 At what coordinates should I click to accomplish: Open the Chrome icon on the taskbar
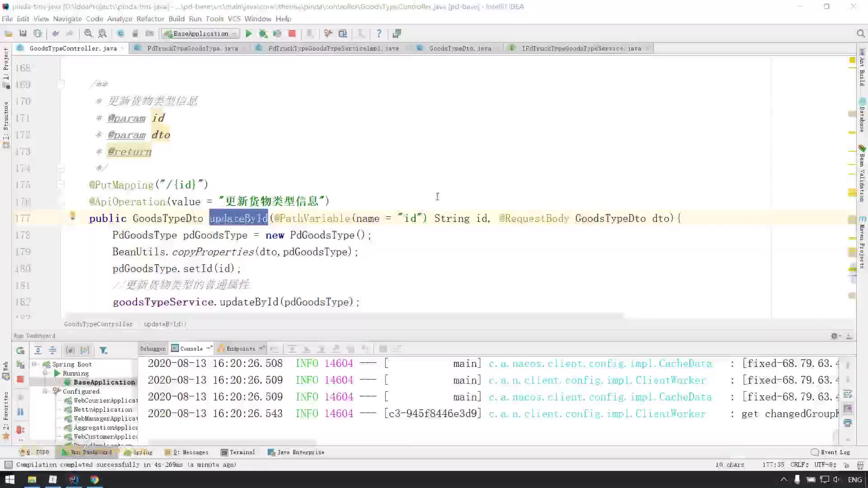coord(94,479)
